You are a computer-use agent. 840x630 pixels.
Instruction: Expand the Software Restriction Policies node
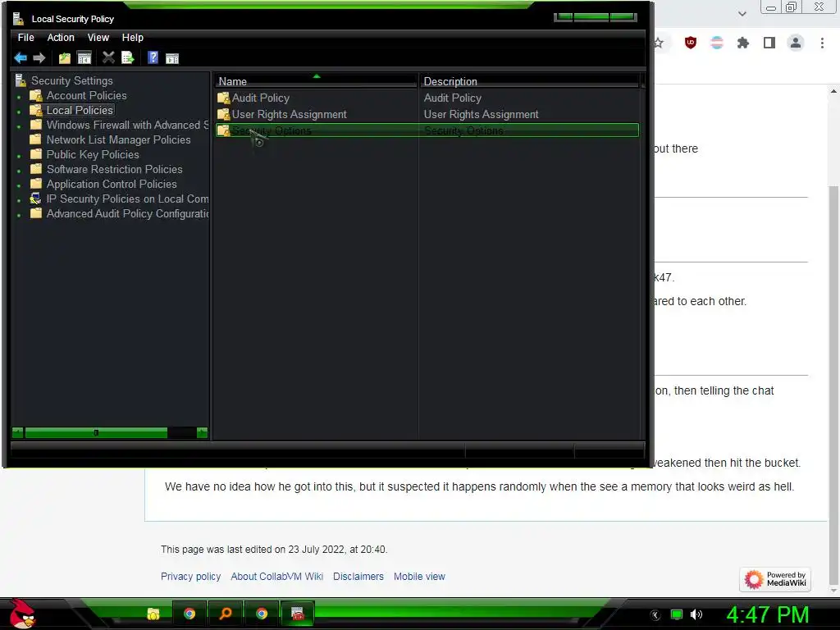(20, 171)
